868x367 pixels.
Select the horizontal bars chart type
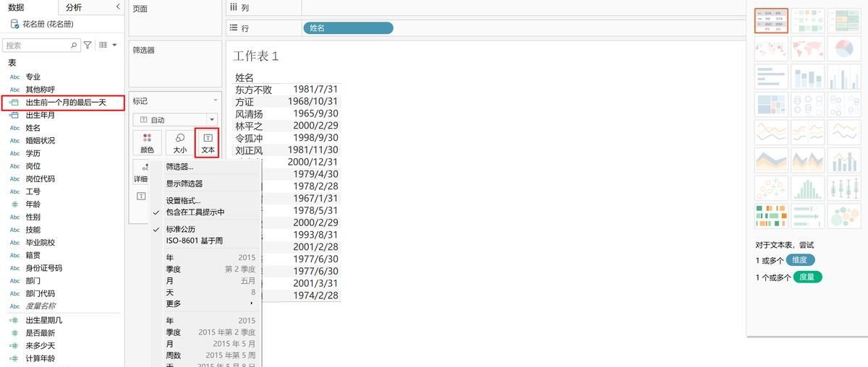click(771, 77)
